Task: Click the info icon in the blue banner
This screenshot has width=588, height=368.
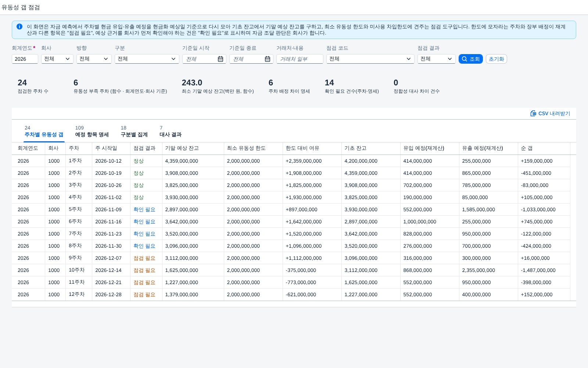Action: 19,26
